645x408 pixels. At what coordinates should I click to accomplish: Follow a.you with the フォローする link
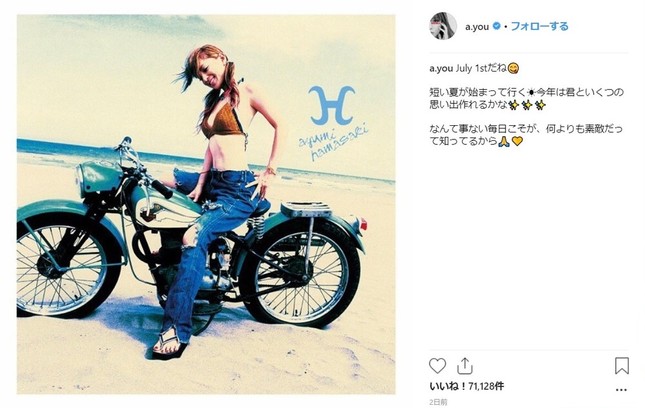(x=539, y=26)
